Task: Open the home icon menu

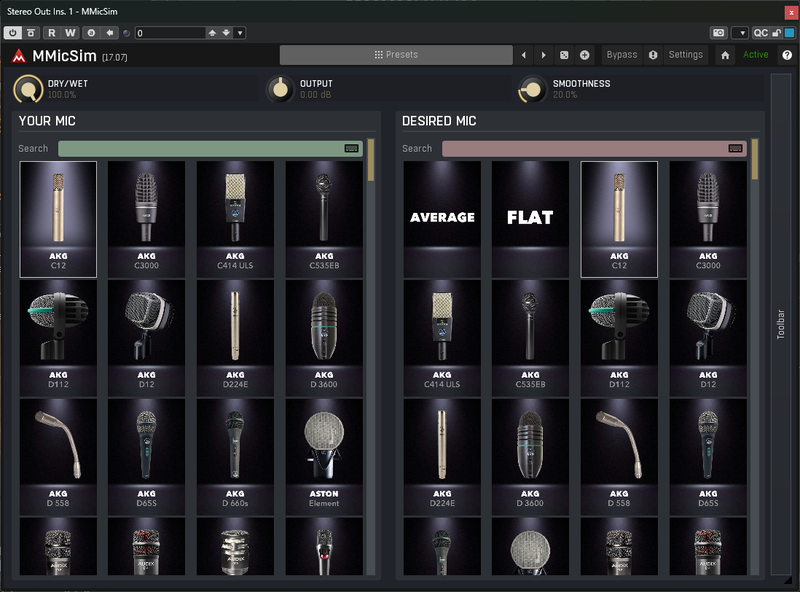Action: [725, 55]
